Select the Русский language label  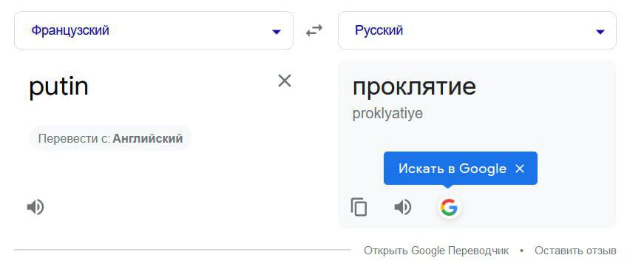coord(379,30)
